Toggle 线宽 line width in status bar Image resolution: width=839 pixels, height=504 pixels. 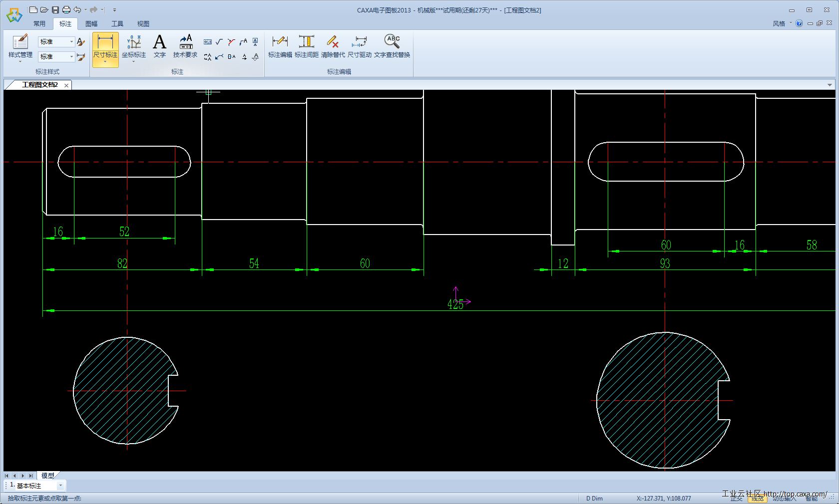[757, 498]
